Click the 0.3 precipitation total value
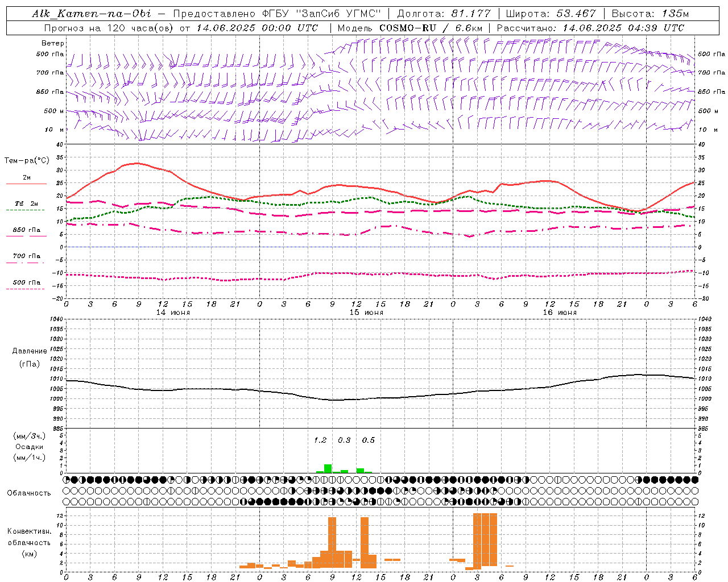Image resolution: width=728 pixels, height=582 pixels. tap(344, 440)
